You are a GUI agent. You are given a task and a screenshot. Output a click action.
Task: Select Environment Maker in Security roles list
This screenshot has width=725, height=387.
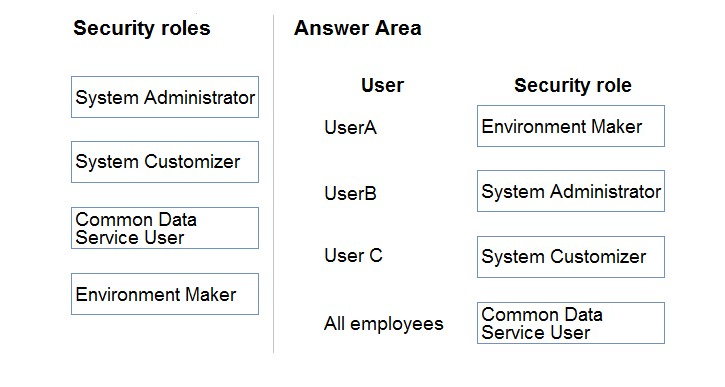(165, 294)
